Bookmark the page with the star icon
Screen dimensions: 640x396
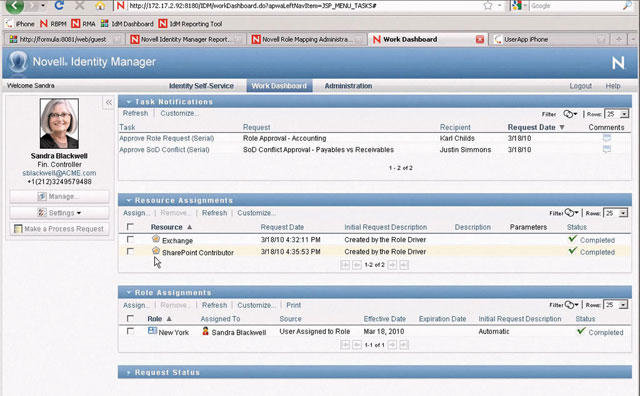(488, 6)
